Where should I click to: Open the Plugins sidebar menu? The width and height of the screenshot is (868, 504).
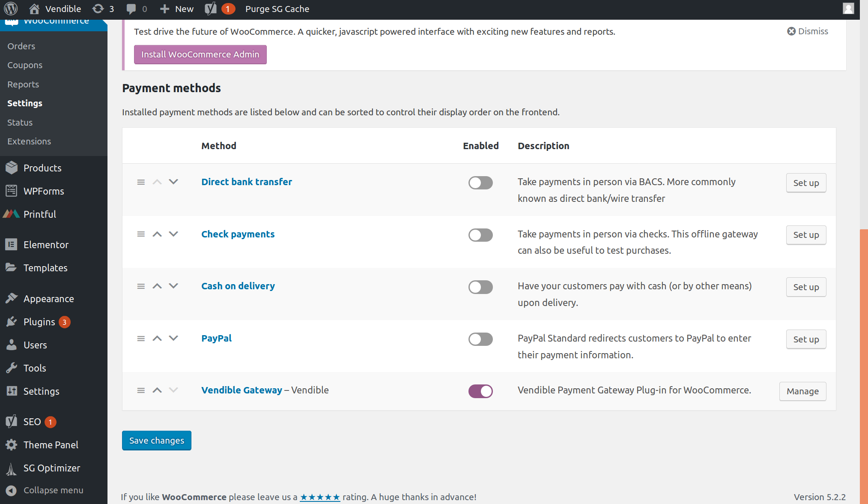pyautogui.click(x=39, y=322)
